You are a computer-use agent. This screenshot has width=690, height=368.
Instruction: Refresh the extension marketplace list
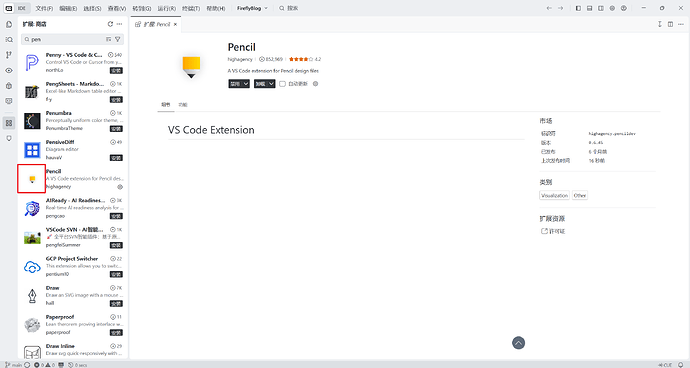pos(110,24)
